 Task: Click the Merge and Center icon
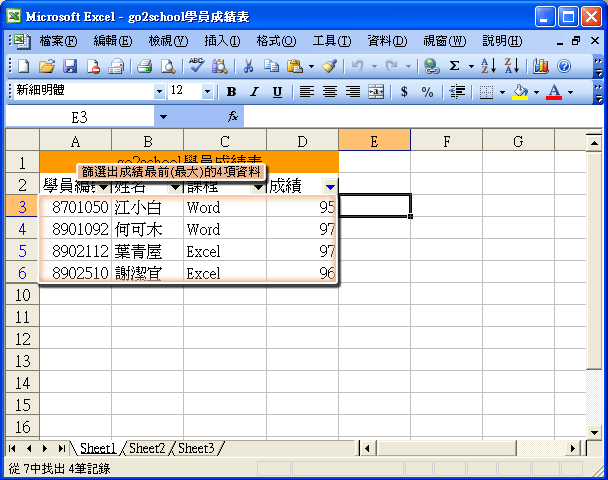376,91
